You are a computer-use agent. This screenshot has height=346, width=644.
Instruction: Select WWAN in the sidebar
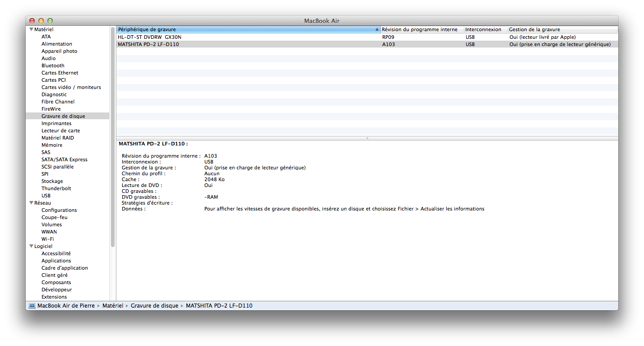point(49,232)
